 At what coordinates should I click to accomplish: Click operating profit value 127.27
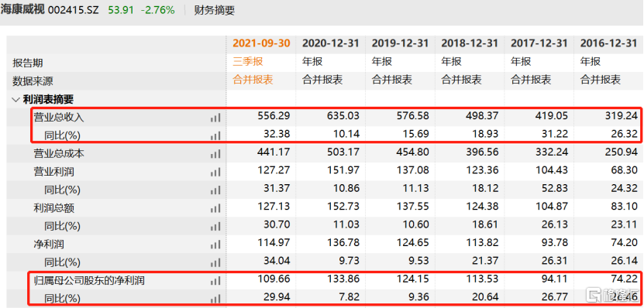(x=274, y=170)
